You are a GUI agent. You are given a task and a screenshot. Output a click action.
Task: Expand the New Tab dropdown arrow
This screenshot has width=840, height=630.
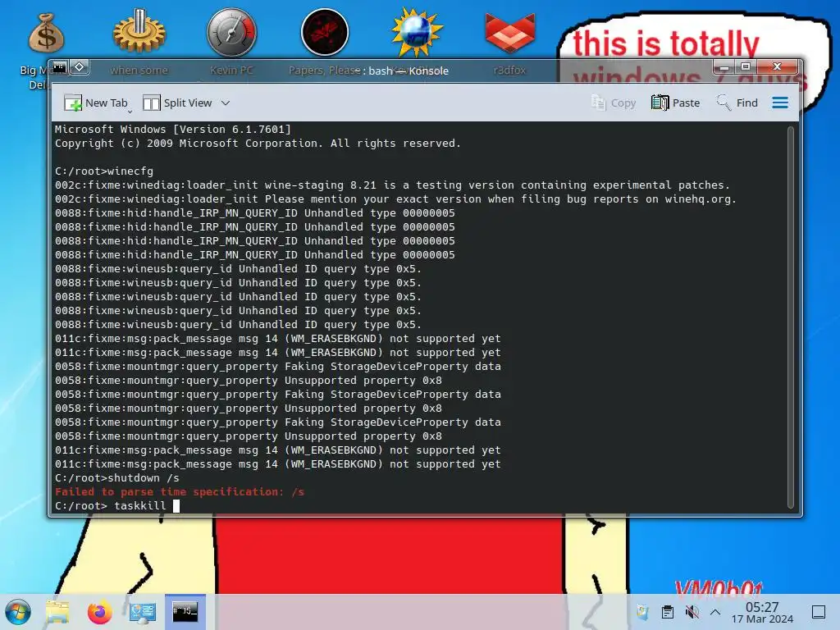130,111
